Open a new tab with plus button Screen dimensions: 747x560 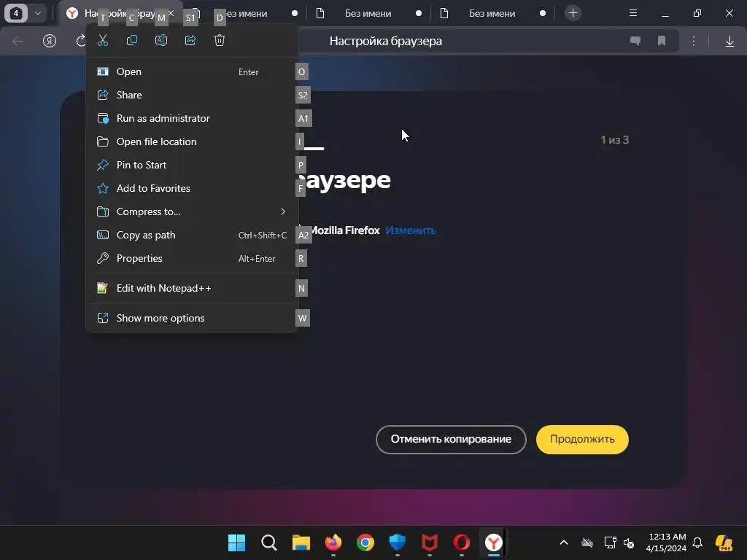[573, 13]
